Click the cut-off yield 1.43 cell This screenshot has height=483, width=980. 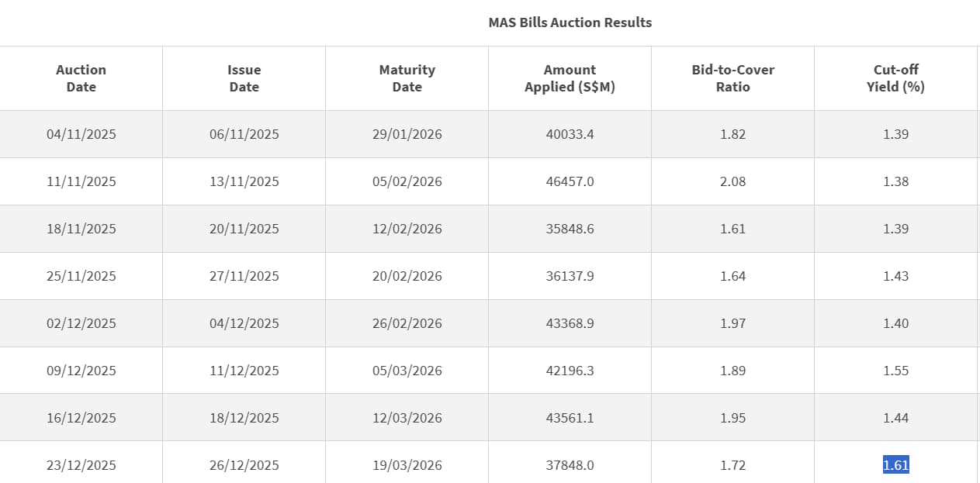pos(895,276)
